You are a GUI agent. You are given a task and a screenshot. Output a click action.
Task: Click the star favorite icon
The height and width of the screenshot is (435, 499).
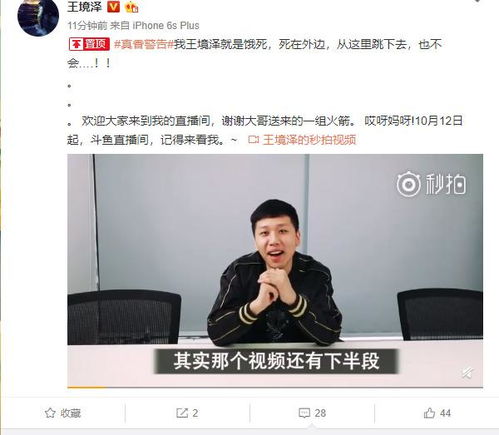[x=50, y=413]
